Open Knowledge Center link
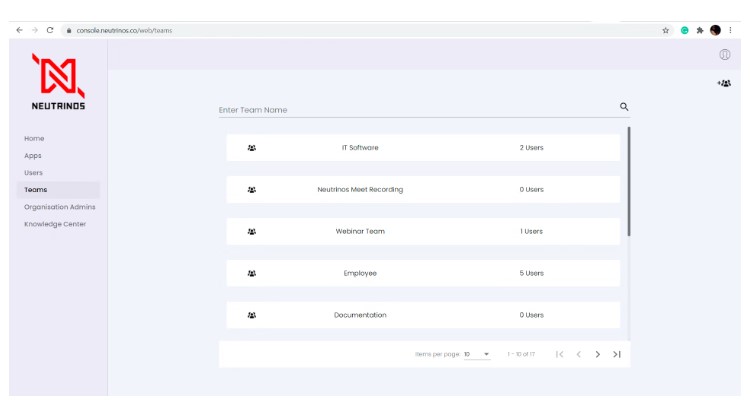Screen dimensions: 756x418 pos(55,224)
